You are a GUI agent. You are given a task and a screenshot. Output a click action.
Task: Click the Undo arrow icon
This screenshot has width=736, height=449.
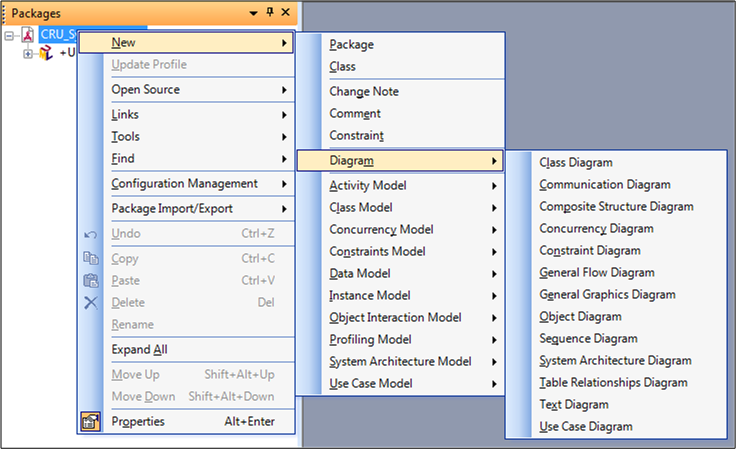coord(91,234)
